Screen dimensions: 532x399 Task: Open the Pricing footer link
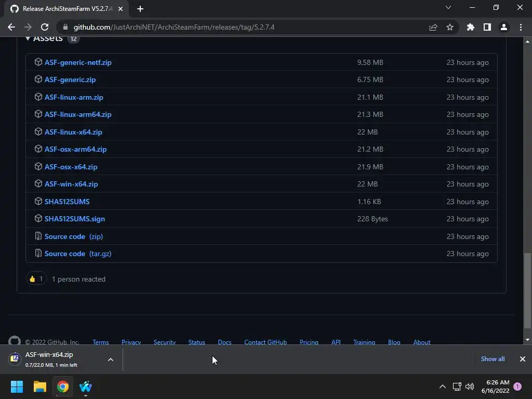pyautogui.click(x=309, y=342)
